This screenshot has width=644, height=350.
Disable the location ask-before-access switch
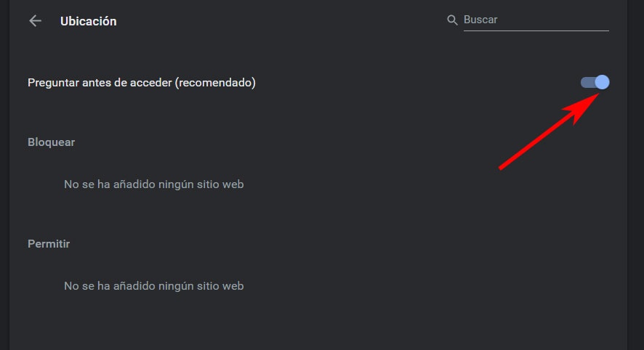[595, 83]
